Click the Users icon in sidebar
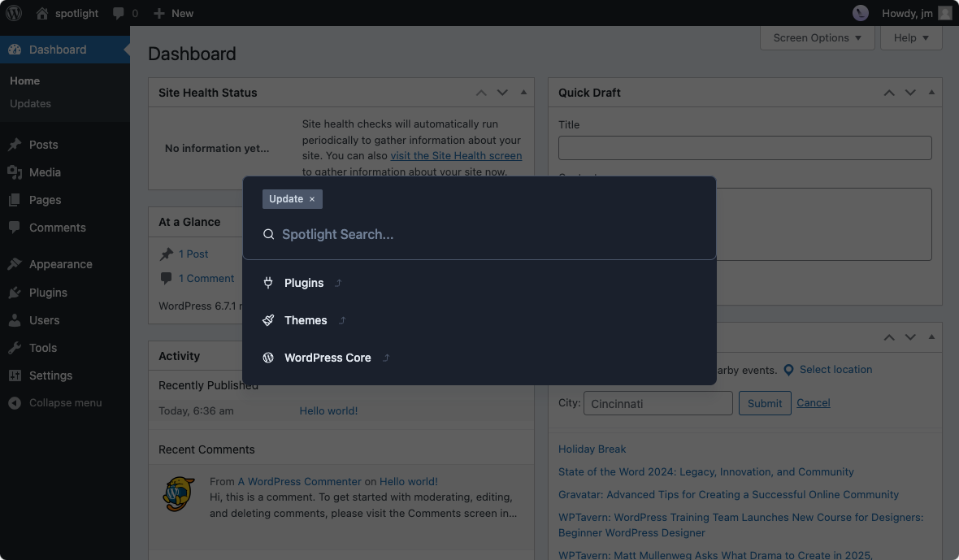The image size is (959, 560). [x=15, y=319]
